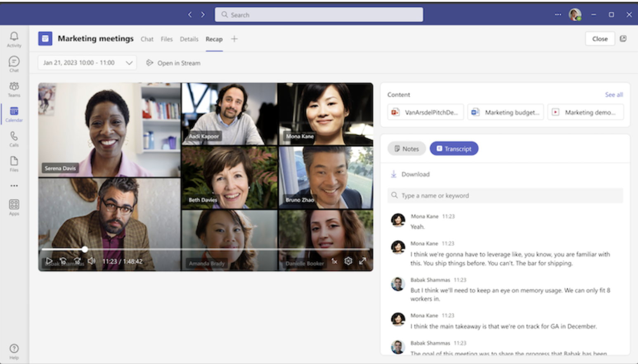
Task: Click the pop-out icon beside Close
Action: point(623,39)
